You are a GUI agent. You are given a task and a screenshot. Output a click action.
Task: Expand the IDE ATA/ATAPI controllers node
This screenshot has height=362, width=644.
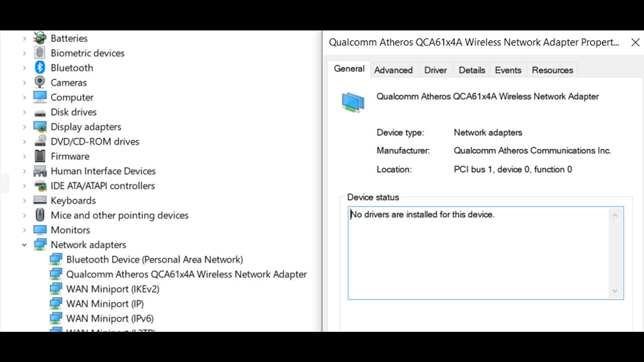[24, 186]
